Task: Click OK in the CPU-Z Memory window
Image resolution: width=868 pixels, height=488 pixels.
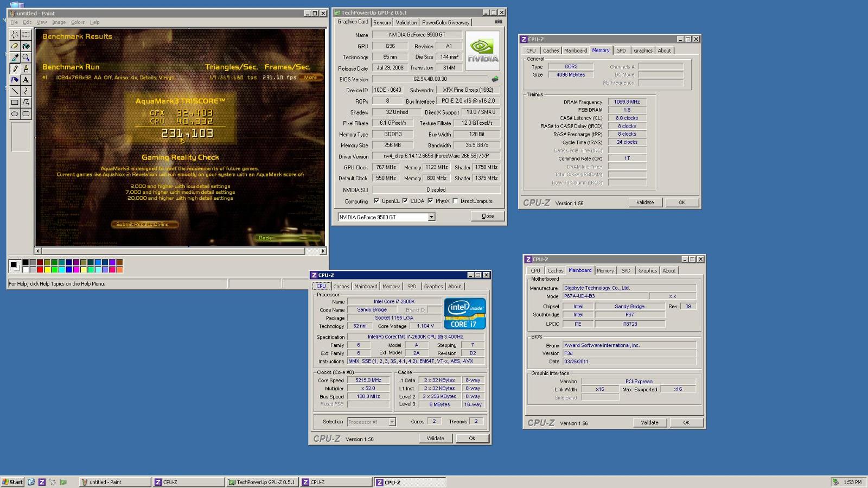Action: [682, 202]
